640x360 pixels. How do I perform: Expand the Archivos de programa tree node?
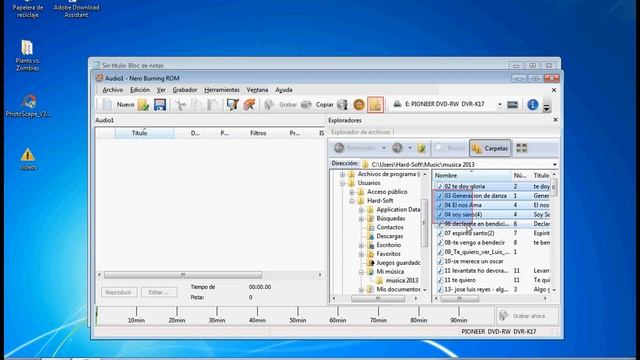(342, 174)
